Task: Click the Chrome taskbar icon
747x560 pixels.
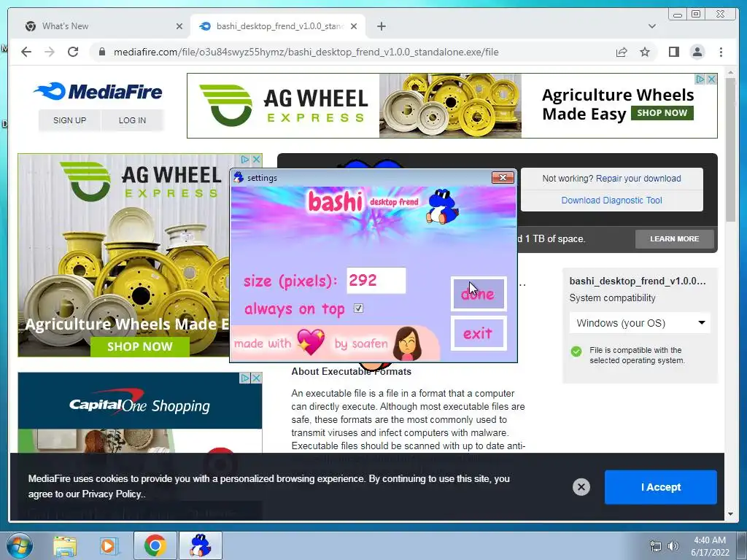Action: coord(155,545)
